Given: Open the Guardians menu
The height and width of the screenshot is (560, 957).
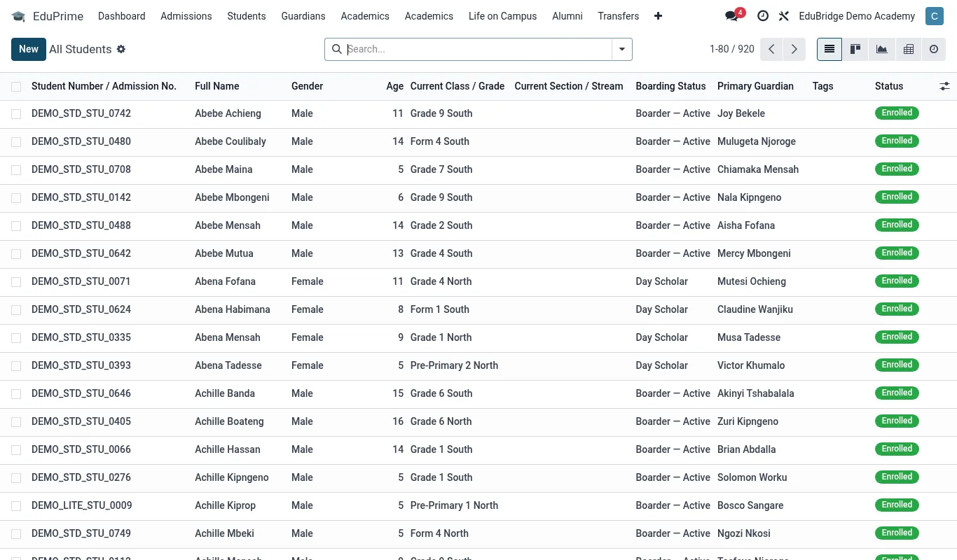Looking at the screenshot, I should pyautogui.click(x=303, y=16).
